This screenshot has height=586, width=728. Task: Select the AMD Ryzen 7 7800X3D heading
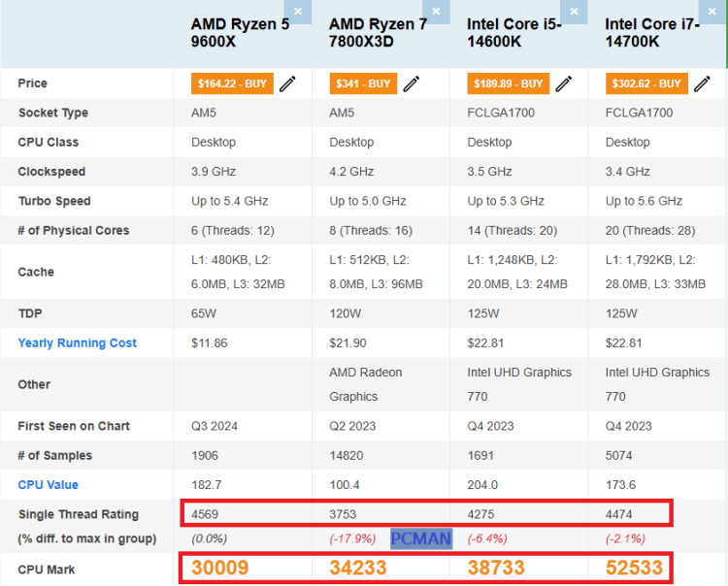click(x=378, y=32)
